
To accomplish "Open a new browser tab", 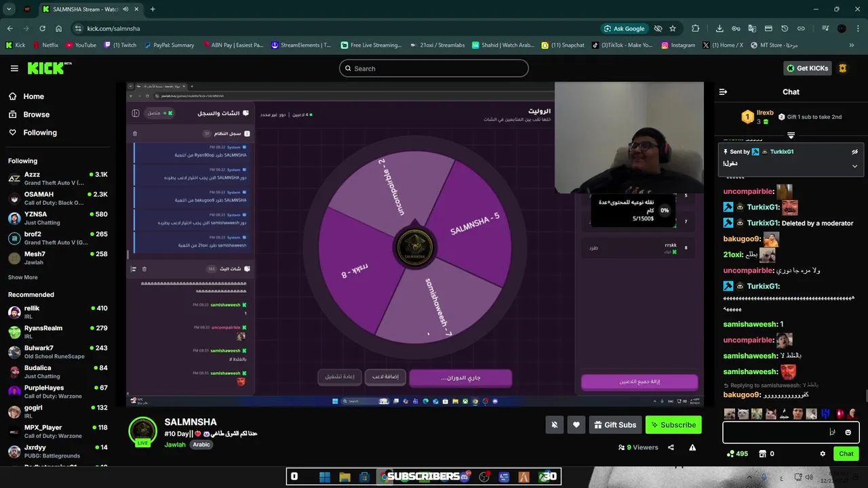I will 153,9.
